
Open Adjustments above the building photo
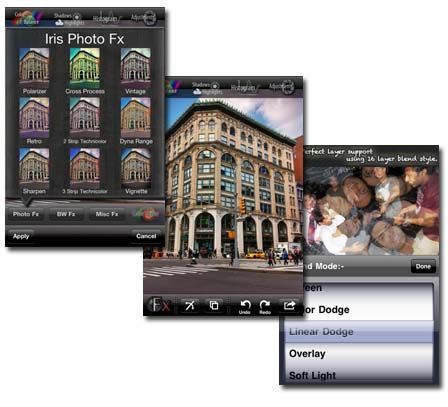point(282,88)
